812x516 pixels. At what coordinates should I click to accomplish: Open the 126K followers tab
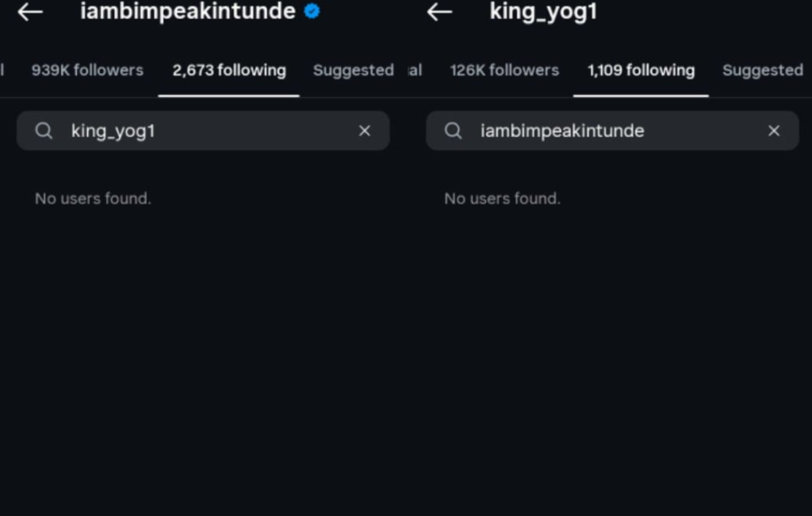tap(504, 71)
